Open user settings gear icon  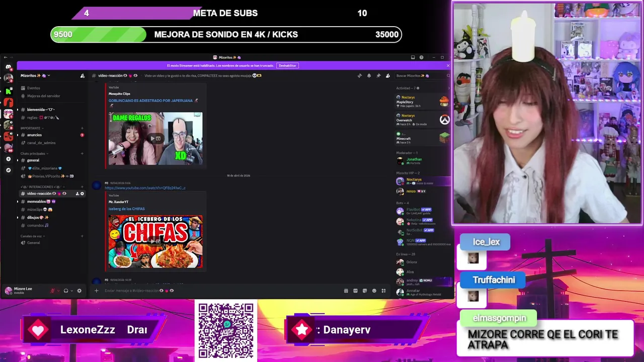pos(79,291)
